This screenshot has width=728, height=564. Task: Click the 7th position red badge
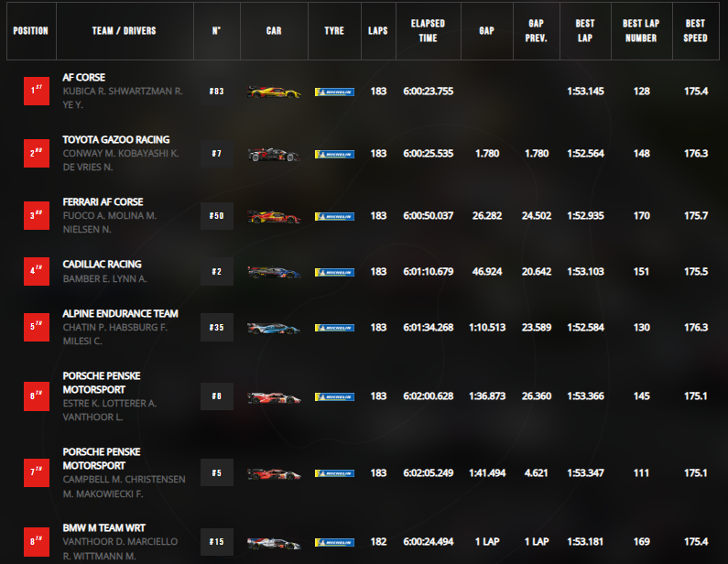(37, 472)
